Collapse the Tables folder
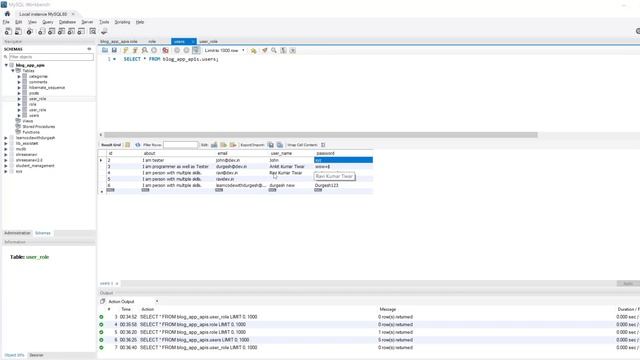Screen dimensions: 640x360 tap(13, 71)
